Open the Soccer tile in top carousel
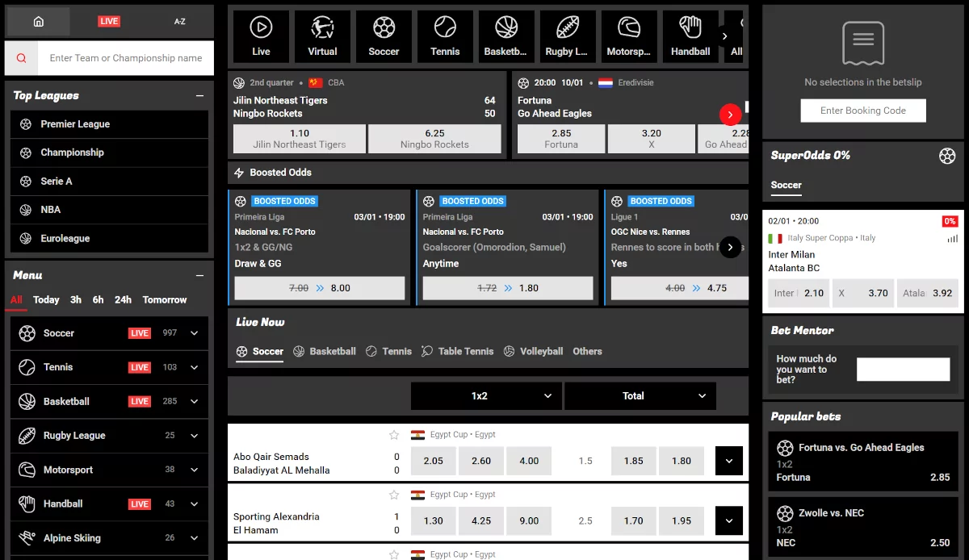 [384, 36]
